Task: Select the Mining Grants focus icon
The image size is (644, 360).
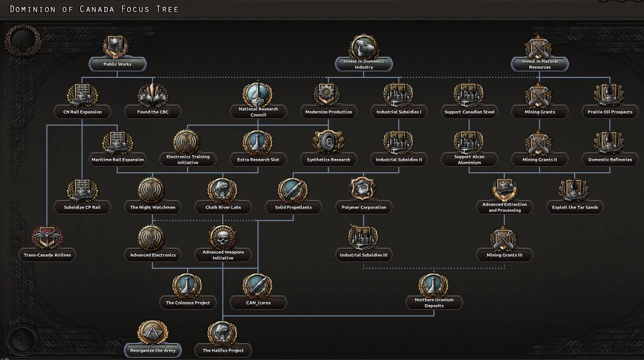Action: 539,95
